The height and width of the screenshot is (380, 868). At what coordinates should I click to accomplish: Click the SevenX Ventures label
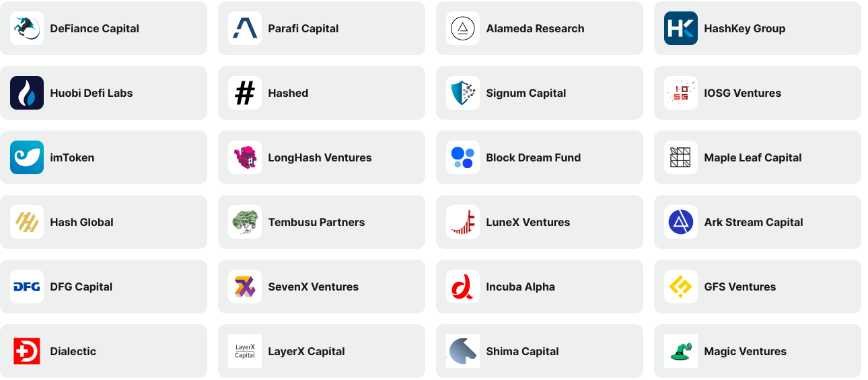tap(314, 287)
